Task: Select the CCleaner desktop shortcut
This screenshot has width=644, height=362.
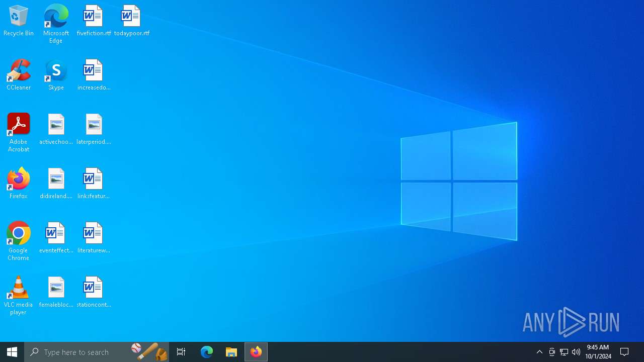Action: [x=19, y=75]
